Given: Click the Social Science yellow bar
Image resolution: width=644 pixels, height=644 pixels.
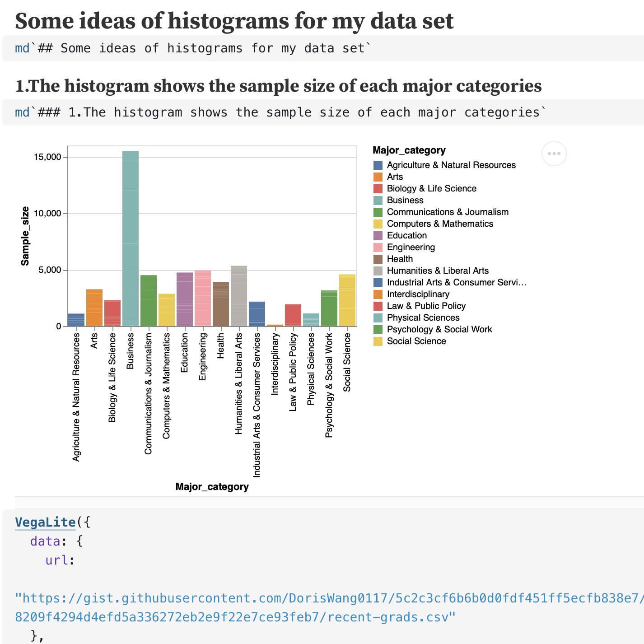Looking at the screenshot, I should (347, 300).
